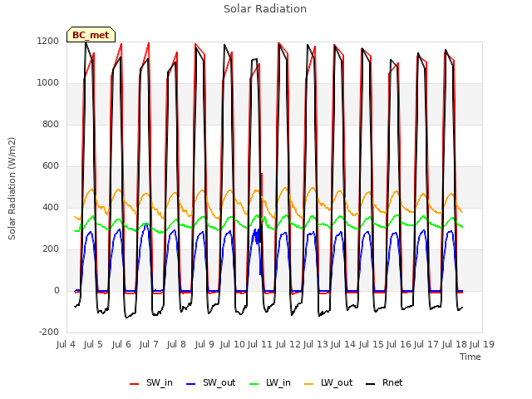Click the green LW_in legend swatch

click(254, 384)
